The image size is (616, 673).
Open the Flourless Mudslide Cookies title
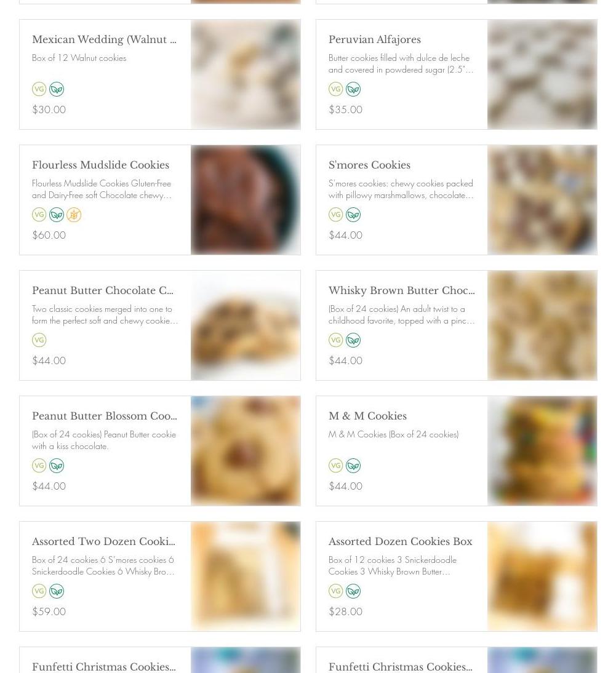click(x=100, y=165)
